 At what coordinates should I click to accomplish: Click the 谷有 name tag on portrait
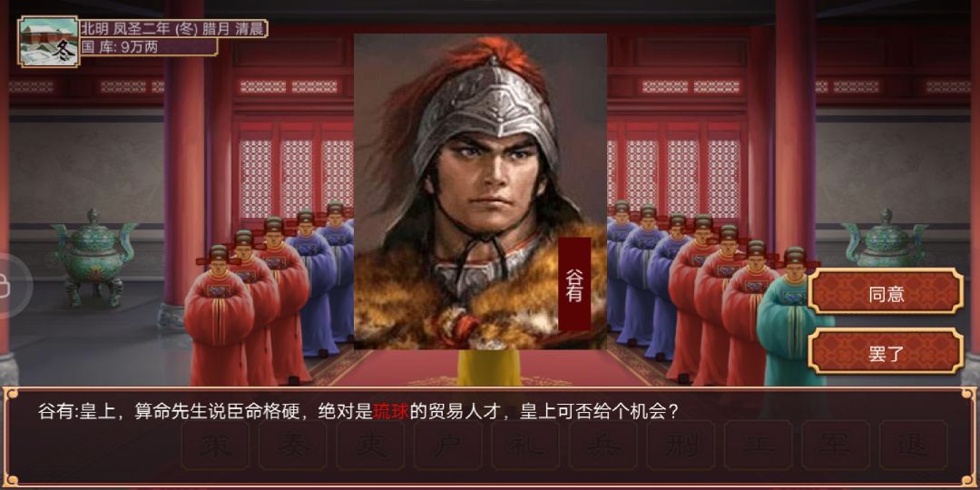[x=574, y=284]
